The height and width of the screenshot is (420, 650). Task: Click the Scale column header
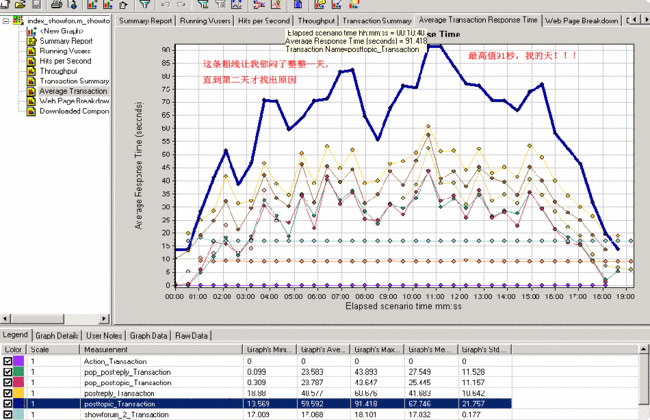click(53, 350)
